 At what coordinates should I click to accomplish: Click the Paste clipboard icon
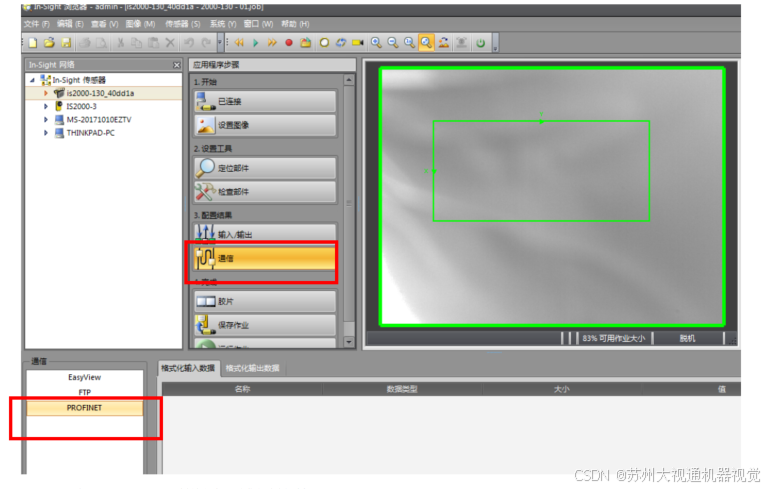153,43
